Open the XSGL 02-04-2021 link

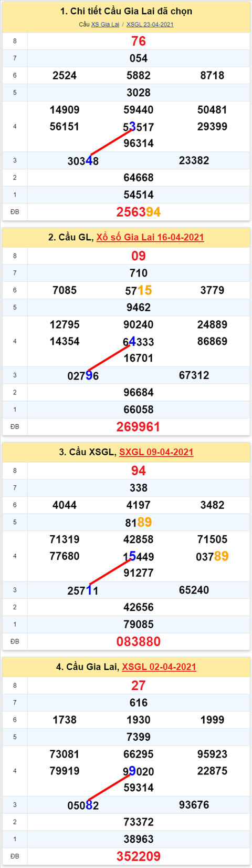click(x=159, y=667)
